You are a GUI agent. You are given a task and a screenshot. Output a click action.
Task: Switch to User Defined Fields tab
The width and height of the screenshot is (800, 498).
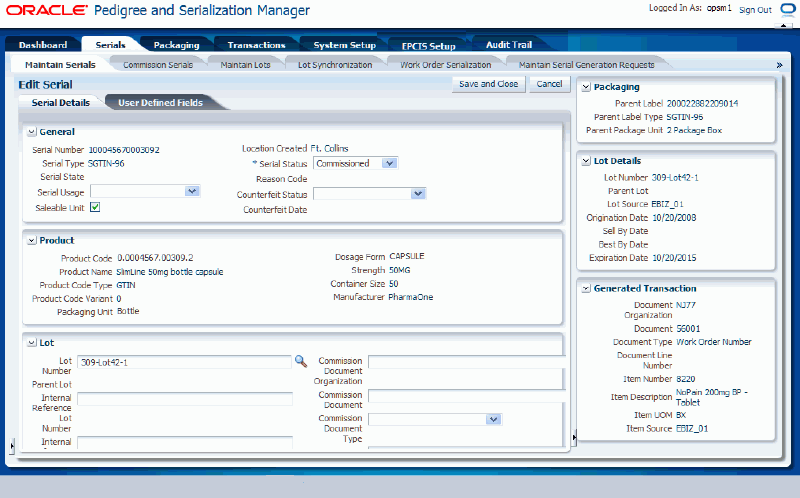coord(161,103)
